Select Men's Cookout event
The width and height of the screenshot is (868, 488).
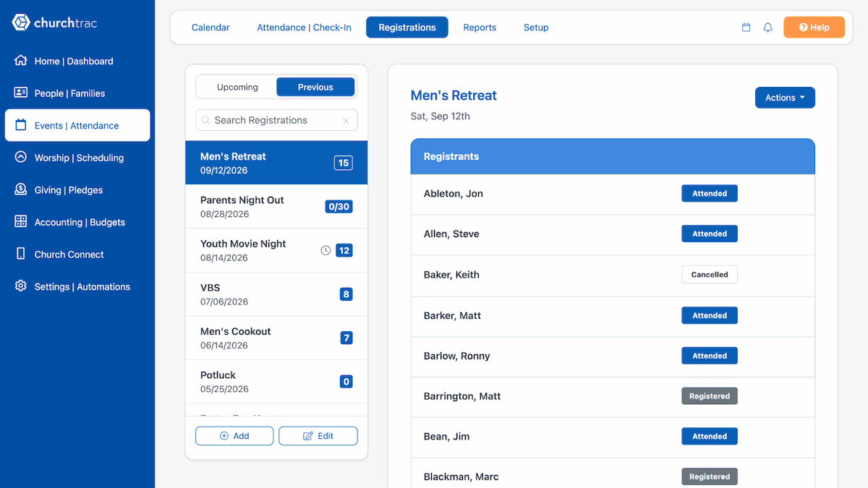pos(276,338)
